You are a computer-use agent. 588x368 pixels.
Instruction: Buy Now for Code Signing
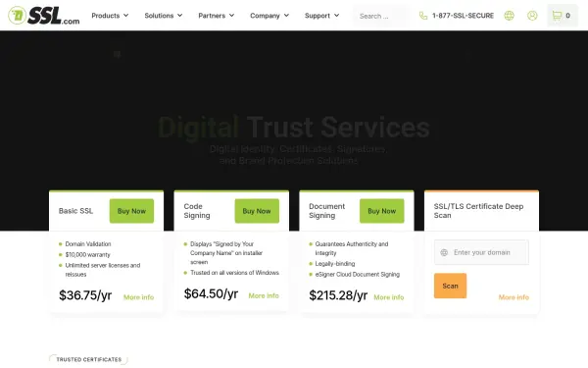pos(257,211)
